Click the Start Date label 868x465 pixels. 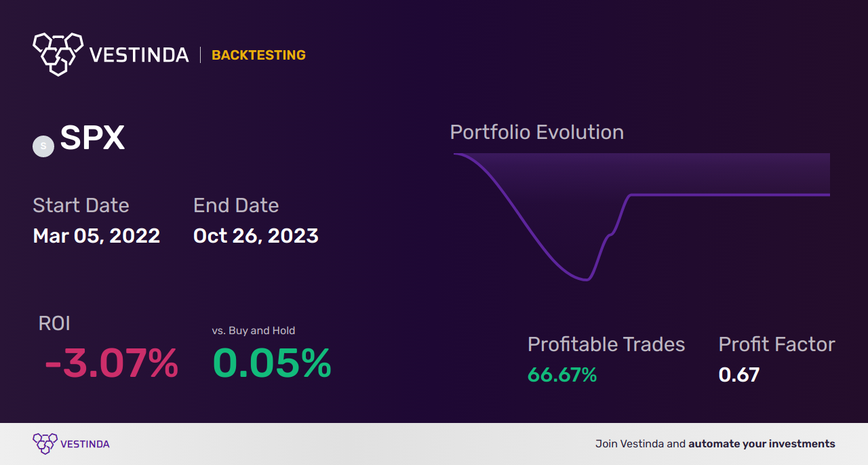tap(81, 205)
